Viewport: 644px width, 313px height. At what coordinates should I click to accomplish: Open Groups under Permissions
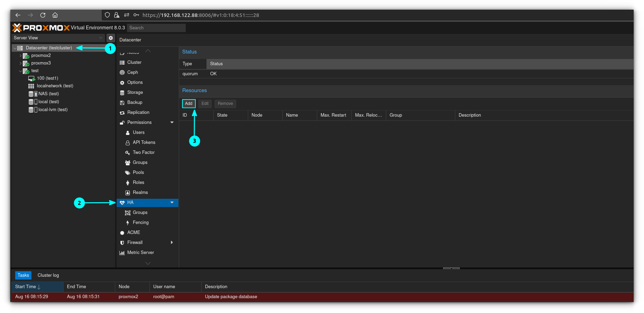pos(140,163)
